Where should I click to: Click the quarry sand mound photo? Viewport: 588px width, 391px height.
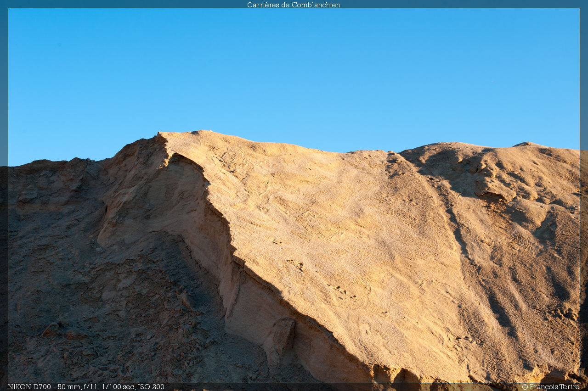294,195
